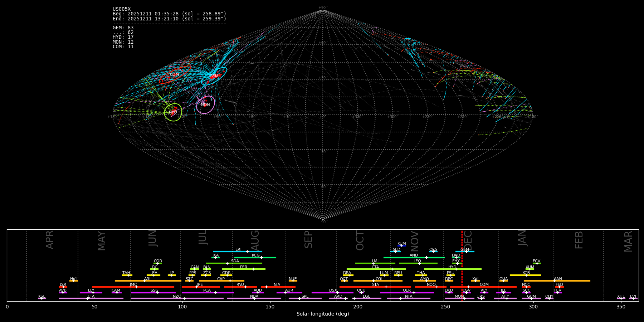
Task: Select the ETA shower label in the timeline
Action: click(x=91, y=297)
